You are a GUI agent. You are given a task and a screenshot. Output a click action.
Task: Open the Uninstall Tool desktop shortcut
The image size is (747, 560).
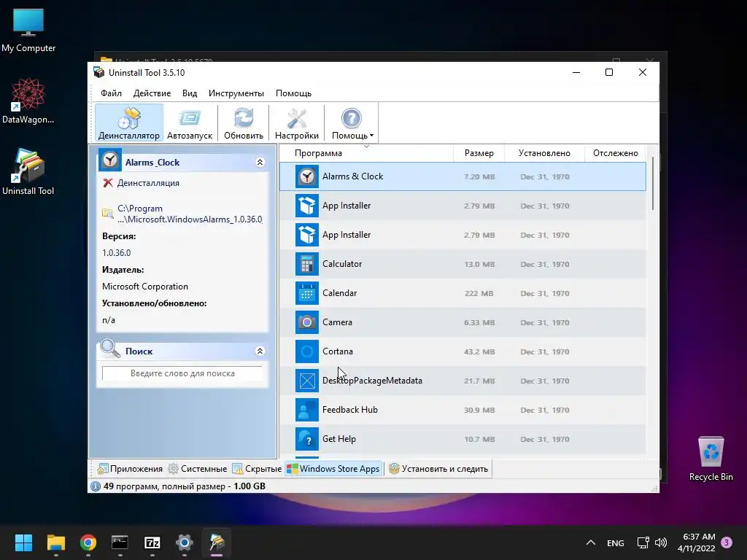[x=28, y=172]
